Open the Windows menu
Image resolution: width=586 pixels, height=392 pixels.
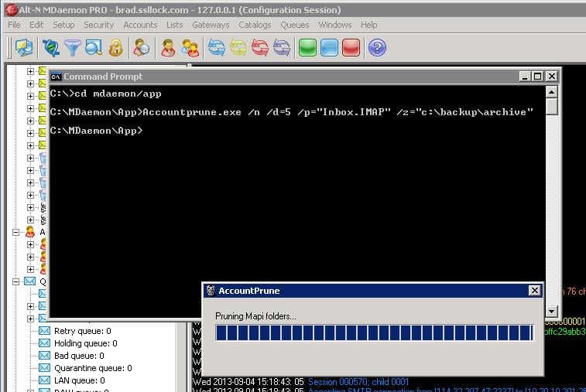point(335,25)
